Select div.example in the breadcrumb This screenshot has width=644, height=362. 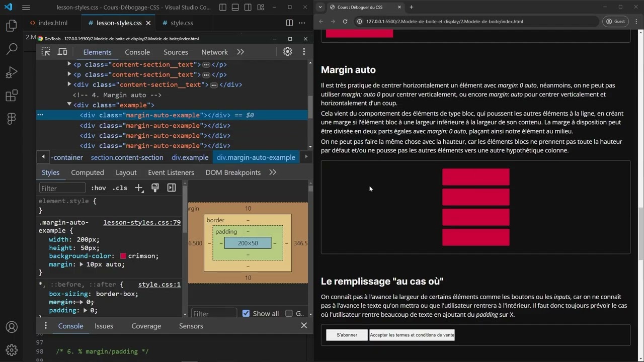point(190,157)
